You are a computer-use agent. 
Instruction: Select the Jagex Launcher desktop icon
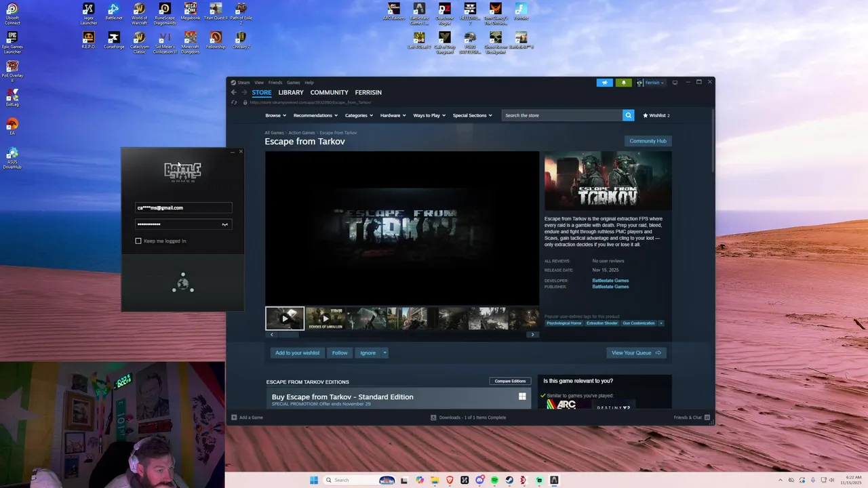88,14
